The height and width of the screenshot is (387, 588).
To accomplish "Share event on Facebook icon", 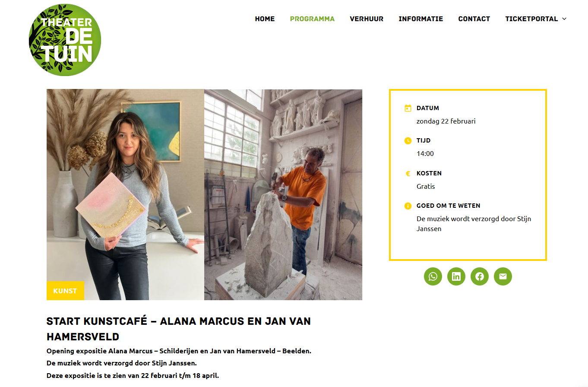I will coord(480,276).
